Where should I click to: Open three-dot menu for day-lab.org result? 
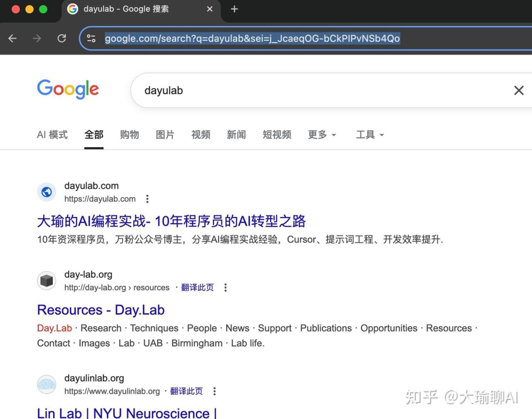[x=225, y=287]
